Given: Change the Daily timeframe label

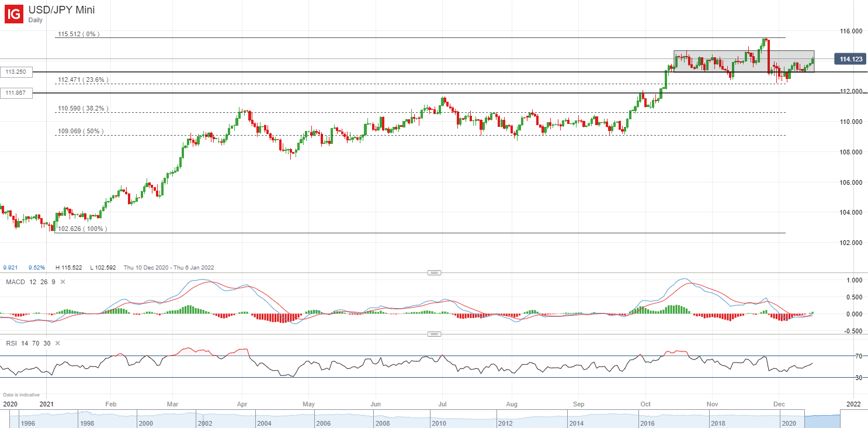Looking at the screenshot, I should point(36,20).
